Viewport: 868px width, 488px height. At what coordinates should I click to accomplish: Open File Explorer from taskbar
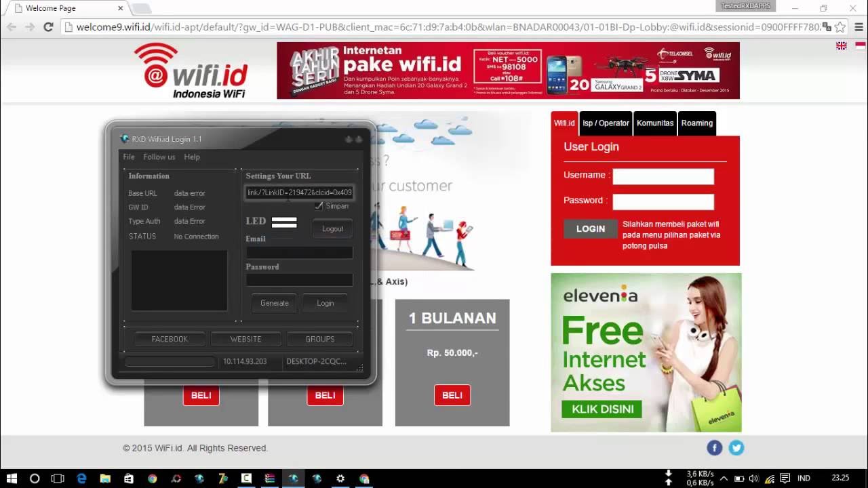click(x=105, y=479)
